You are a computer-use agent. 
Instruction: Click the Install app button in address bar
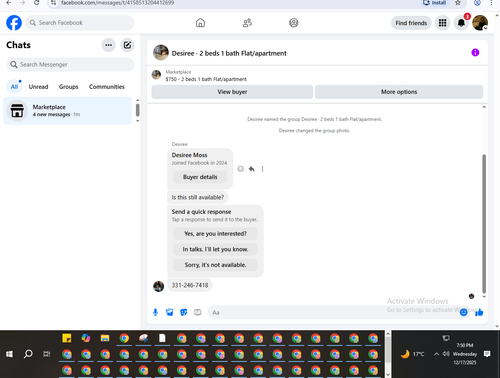(435, 3)
